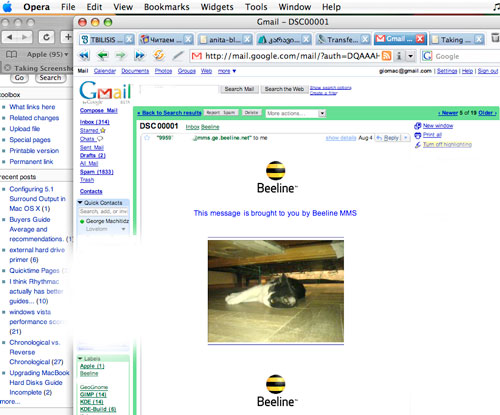Viewport: 500px width, 415px height.
Task: Open page info icon in address bar
Action: [399, 56]
